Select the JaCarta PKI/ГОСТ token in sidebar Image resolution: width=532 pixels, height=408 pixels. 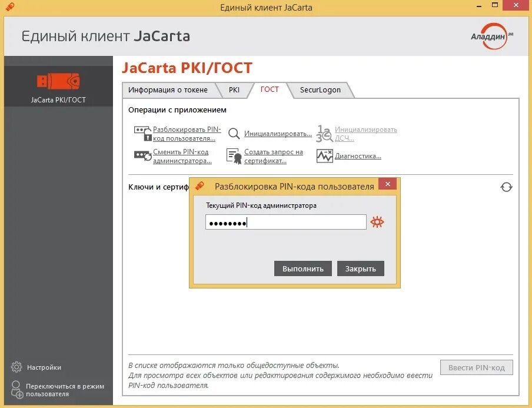pos(58,87)
